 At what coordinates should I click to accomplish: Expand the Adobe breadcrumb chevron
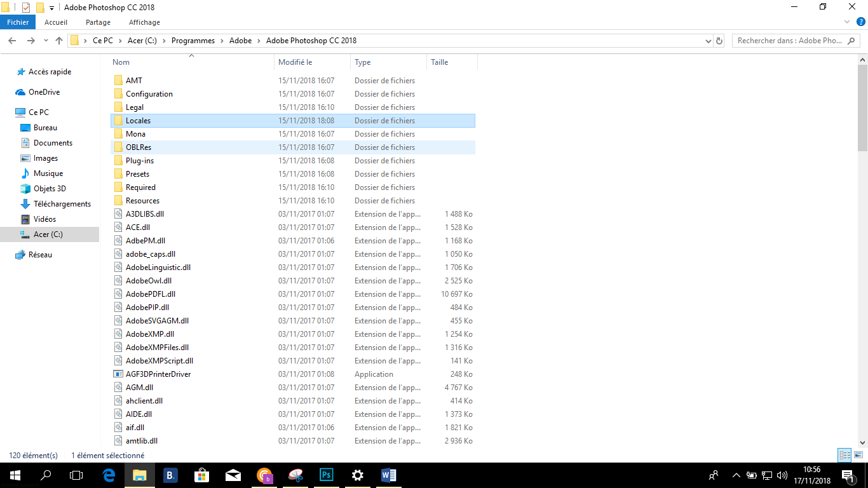coord(259,41)
